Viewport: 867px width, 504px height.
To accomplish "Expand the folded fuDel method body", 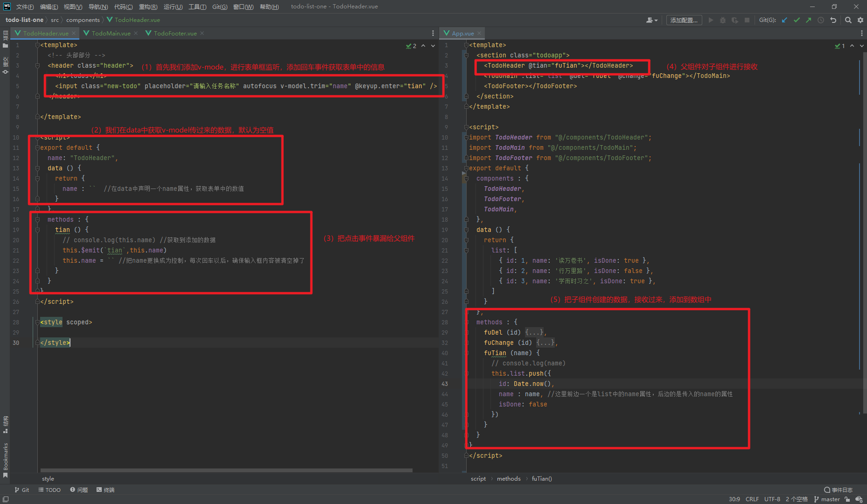I will [535, 332].
